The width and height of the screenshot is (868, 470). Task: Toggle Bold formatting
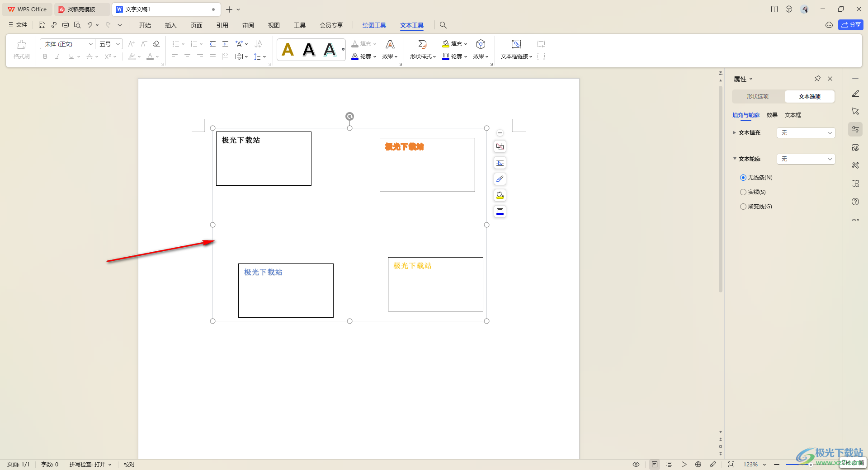pyautogui.click(x=45, y=56)
